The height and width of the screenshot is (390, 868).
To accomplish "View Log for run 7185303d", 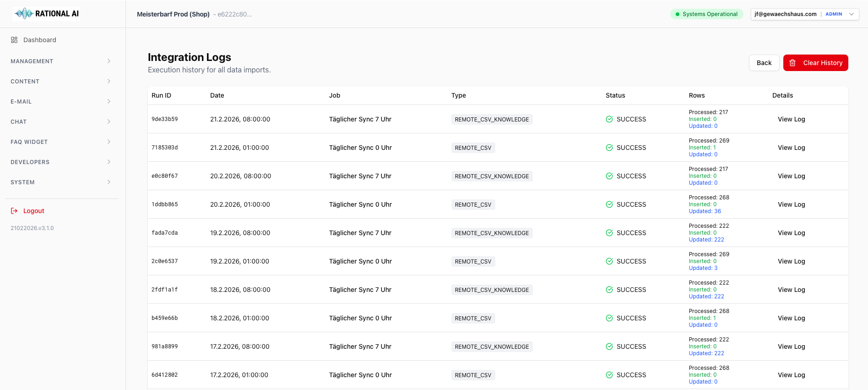I will coord(791,148).
